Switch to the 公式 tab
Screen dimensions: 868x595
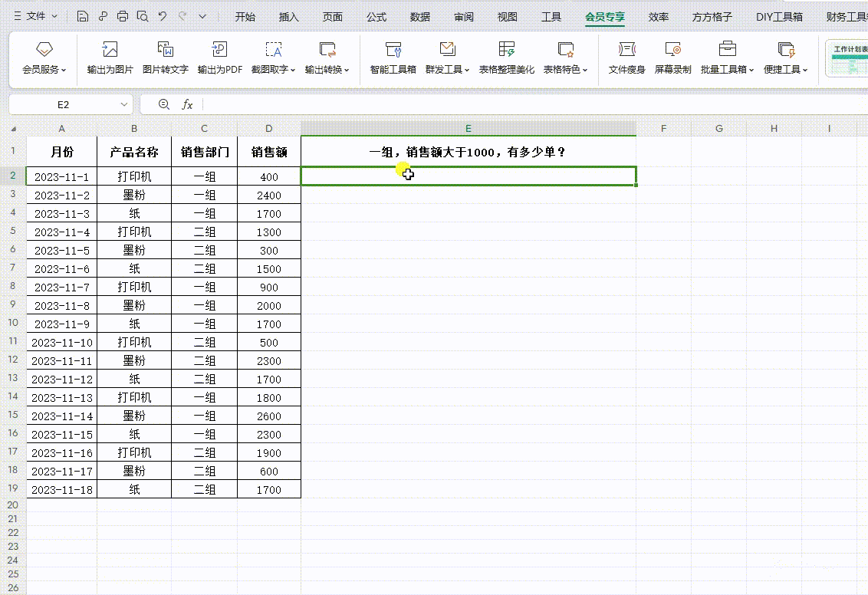pyautogui.click(x=376, y=17)
